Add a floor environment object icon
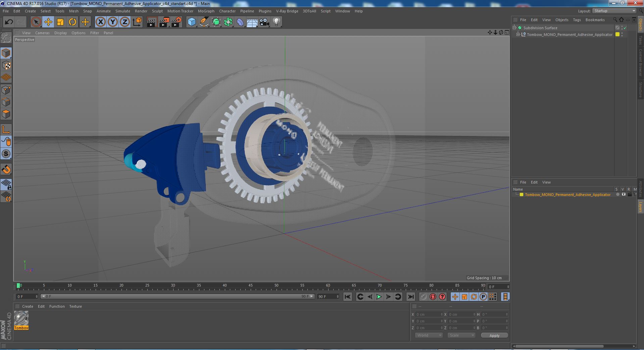644x350 pixels. [x=252, y=22]
